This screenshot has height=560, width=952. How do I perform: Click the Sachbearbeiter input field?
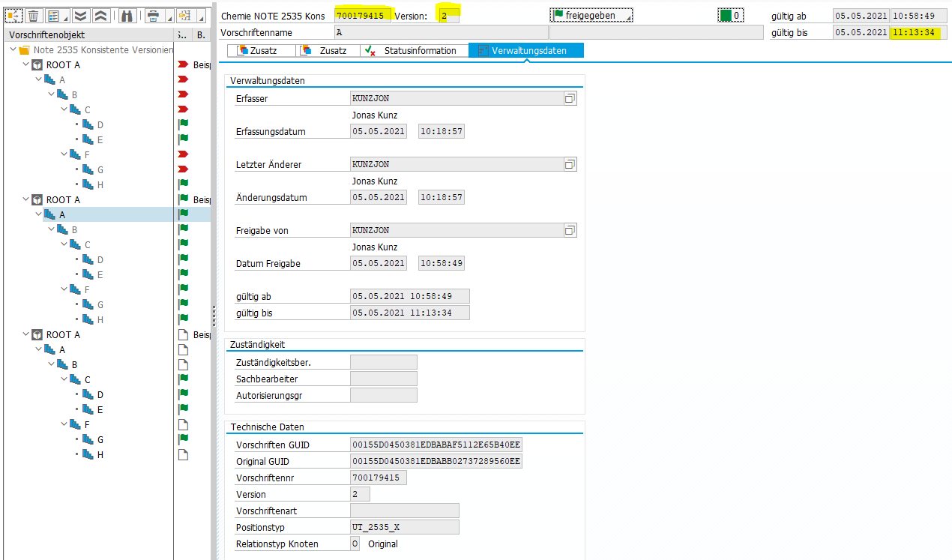click(x=383, y=379)
